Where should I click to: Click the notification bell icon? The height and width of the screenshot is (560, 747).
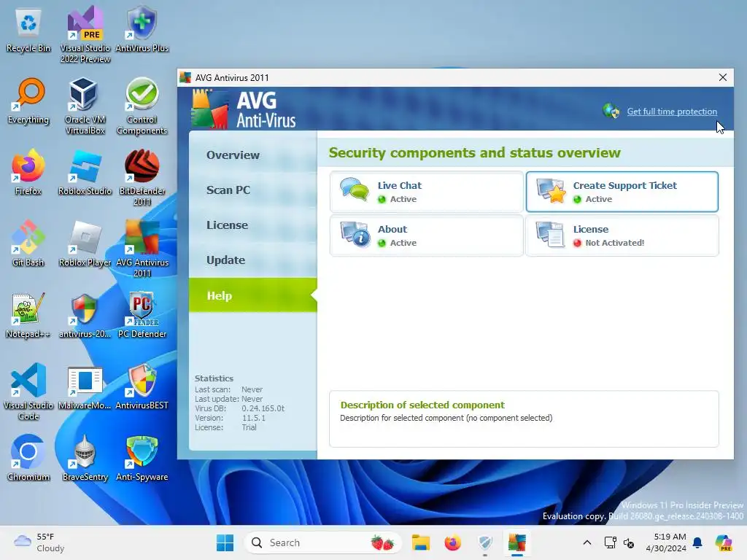coord(697,542)
